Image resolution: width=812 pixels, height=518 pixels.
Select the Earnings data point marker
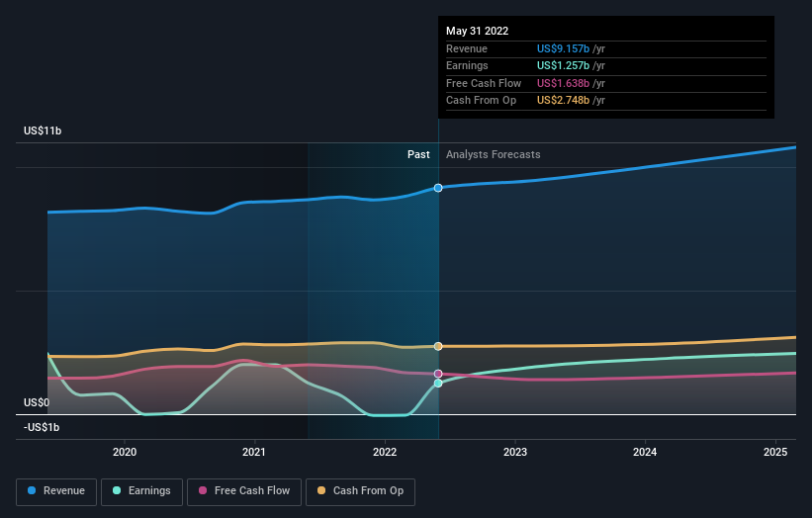coord(438,384)
